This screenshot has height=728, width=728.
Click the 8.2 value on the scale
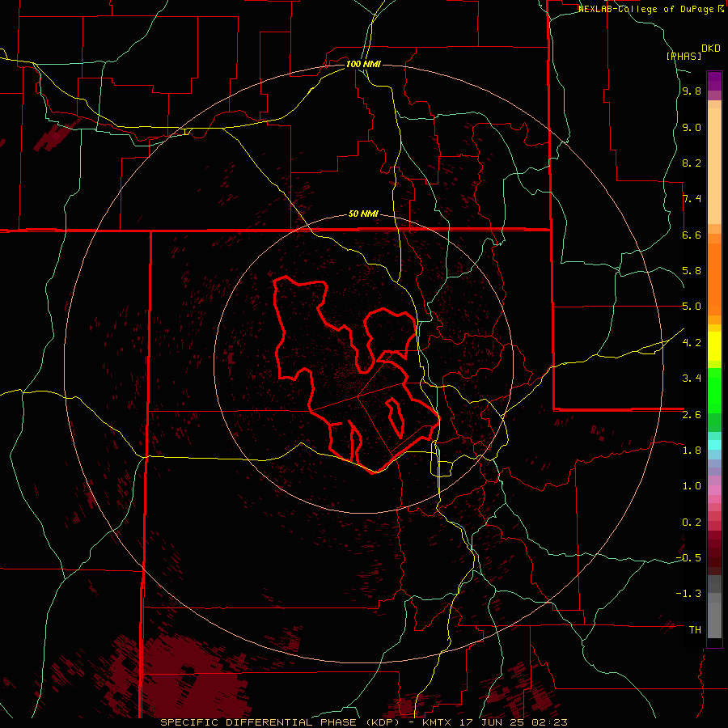692,163
